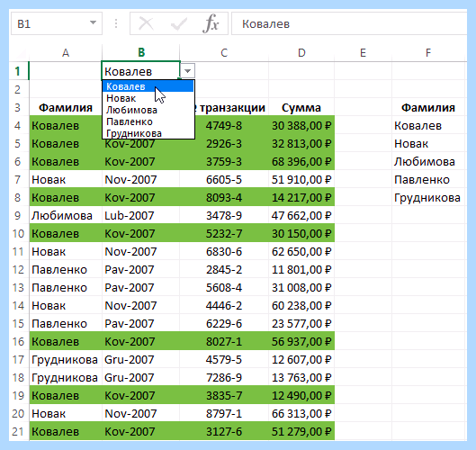Open the Insert Function fx icon
The width and height of the screenshot is (476, 450).
[x=211, y=23]
